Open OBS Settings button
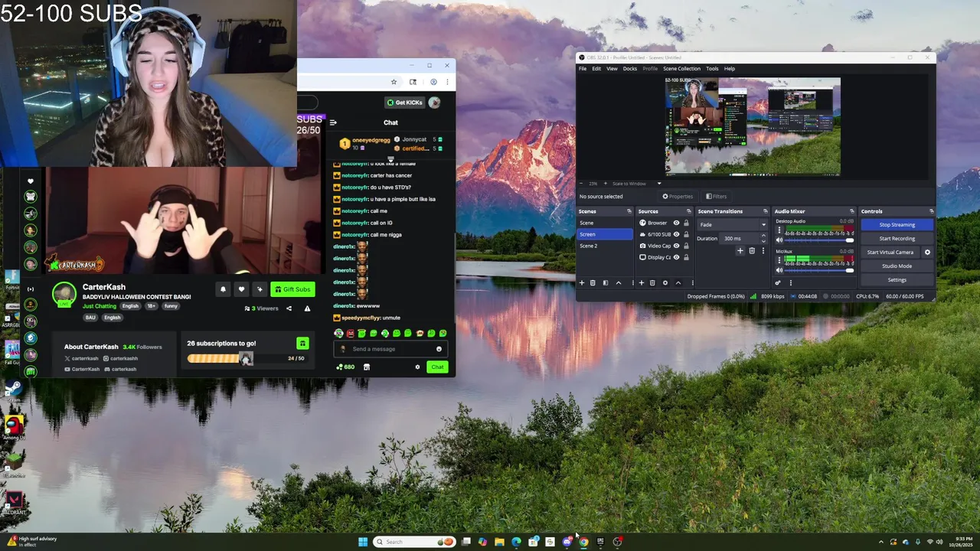 click(897, 279)
